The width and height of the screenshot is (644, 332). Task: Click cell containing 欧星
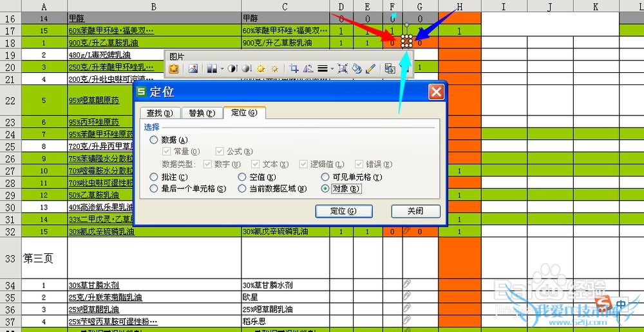tap(285, 297)
